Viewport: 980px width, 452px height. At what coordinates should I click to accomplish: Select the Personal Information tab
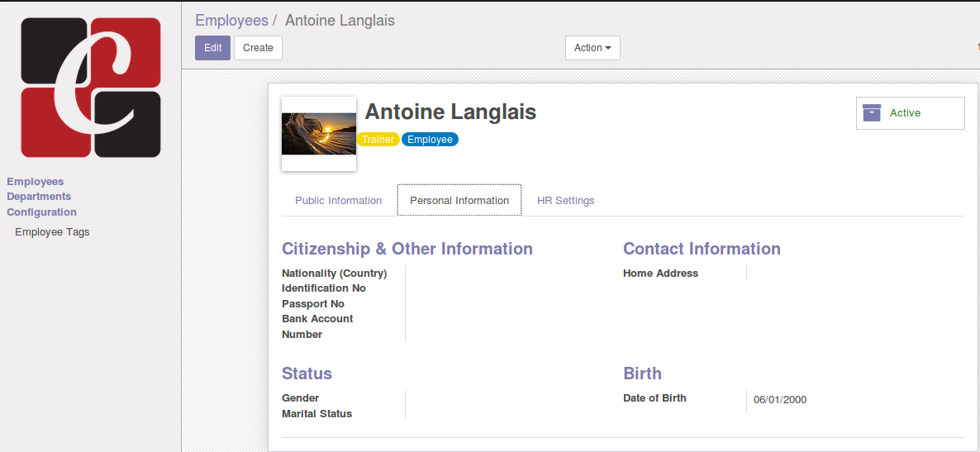pos(459,201)
